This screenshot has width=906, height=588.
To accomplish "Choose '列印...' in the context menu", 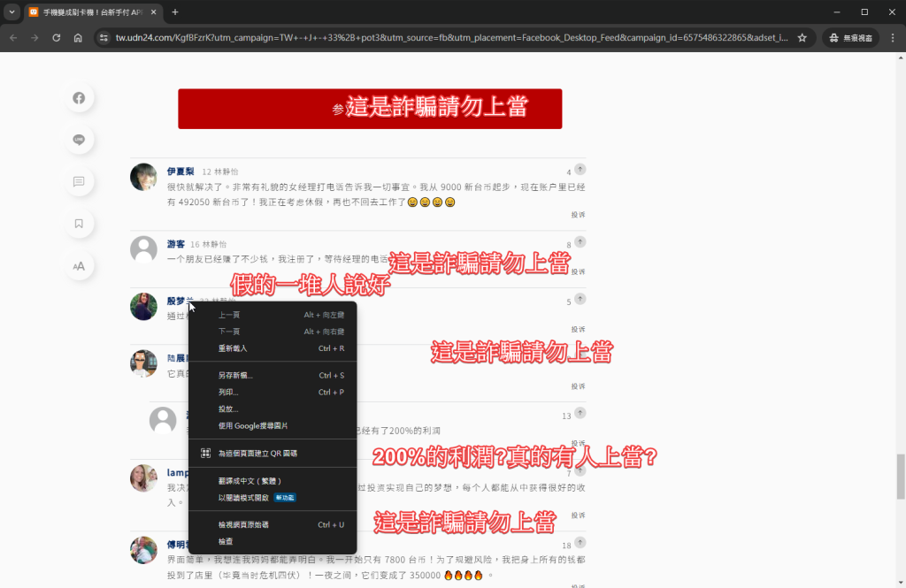I will coord(228,392).
